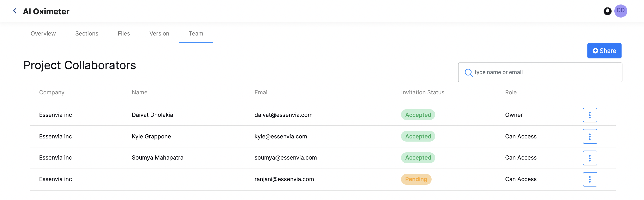The height and width of the screenshot is (200, 644).
Task: Click the Name column header
Action: click(x=139, y=92)
